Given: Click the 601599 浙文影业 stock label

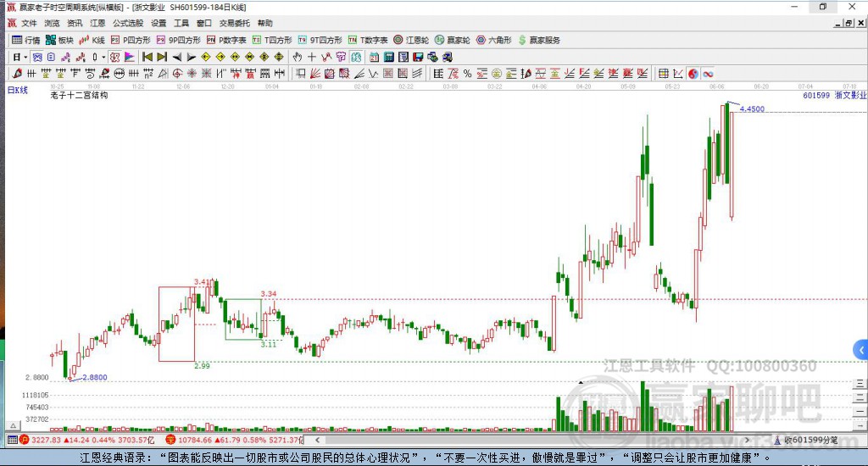Looking at the screenshot, I should [835, 95].
